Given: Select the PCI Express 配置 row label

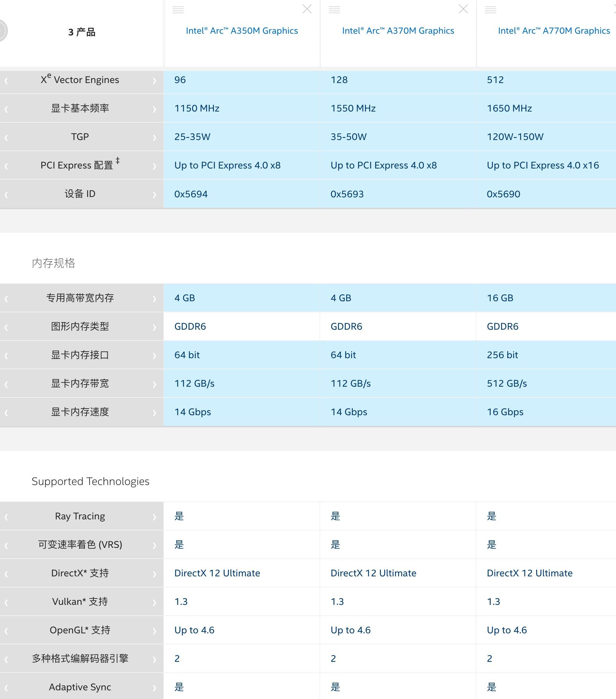Looking at the screenshot, I should point(80,164).
